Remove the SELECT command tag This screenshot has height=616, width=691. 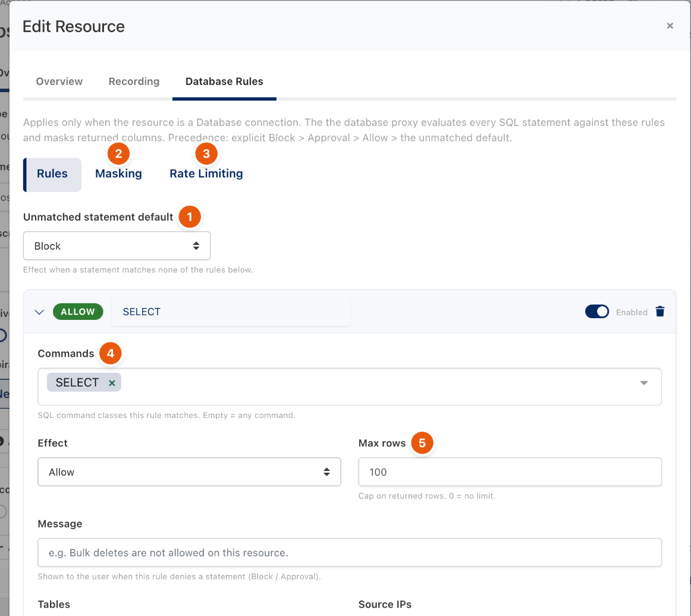[x=112, y=383]
